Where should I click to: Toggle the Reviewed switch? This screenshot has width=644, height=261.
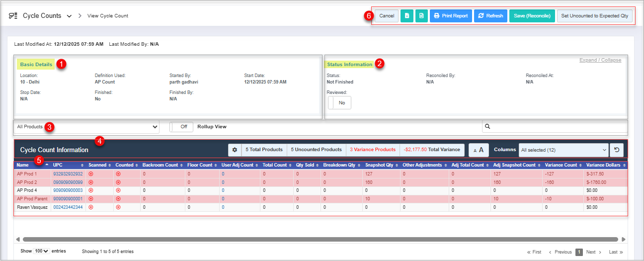click(x=339, y=102)
